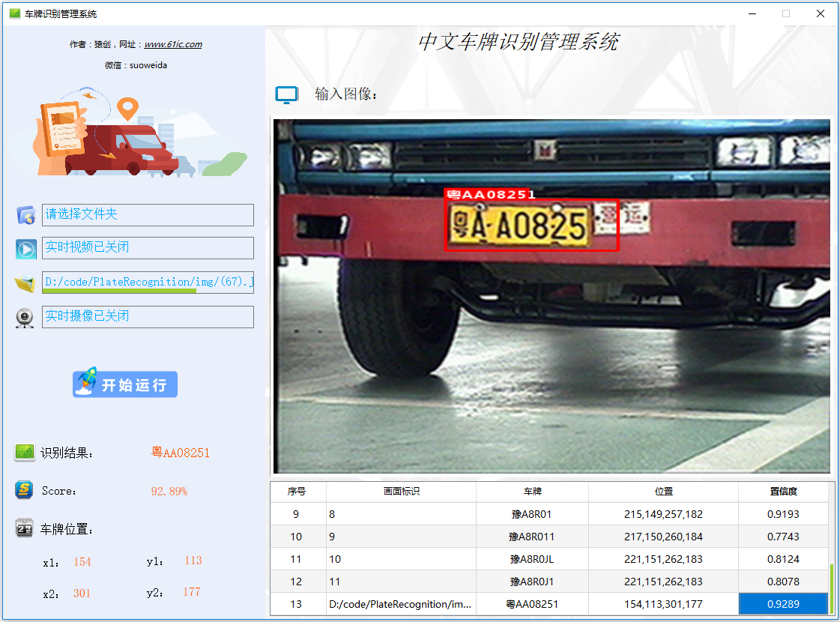Screen dimensions: 840x622
Task: Sort by the 位置 column header
Action: [664, 492]
